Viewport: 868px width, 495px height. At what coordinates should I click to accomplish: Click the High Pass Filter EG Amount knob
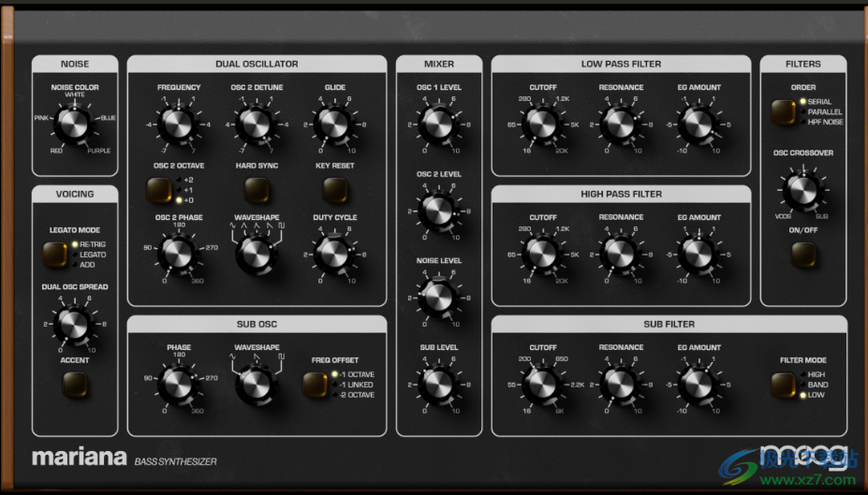[699, 255]
